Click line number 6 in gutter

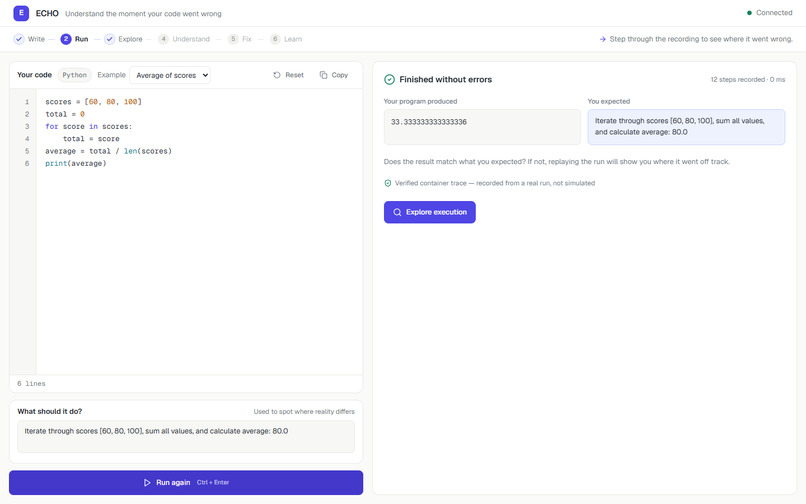tap(27, 164)
